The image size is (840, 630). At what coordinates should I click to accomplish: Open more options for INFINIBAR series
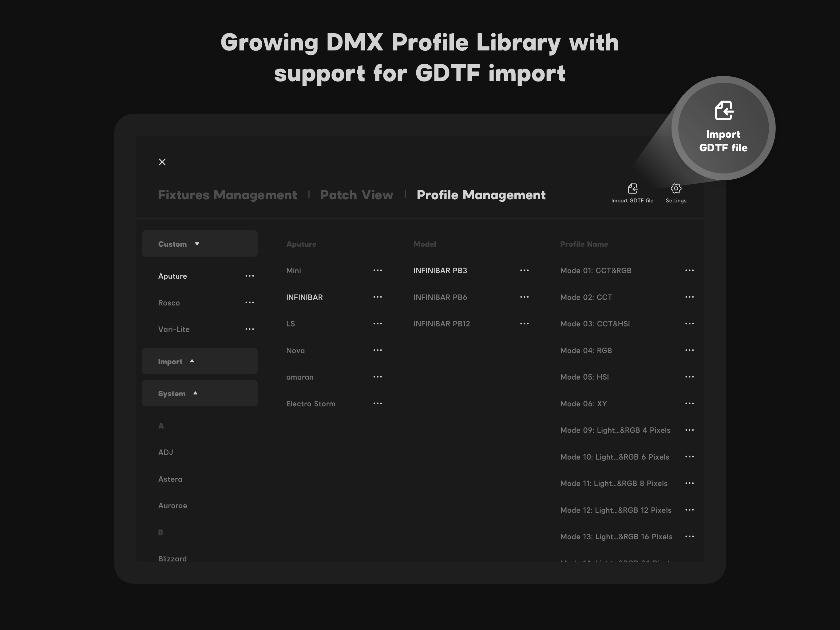click(378, 297)
